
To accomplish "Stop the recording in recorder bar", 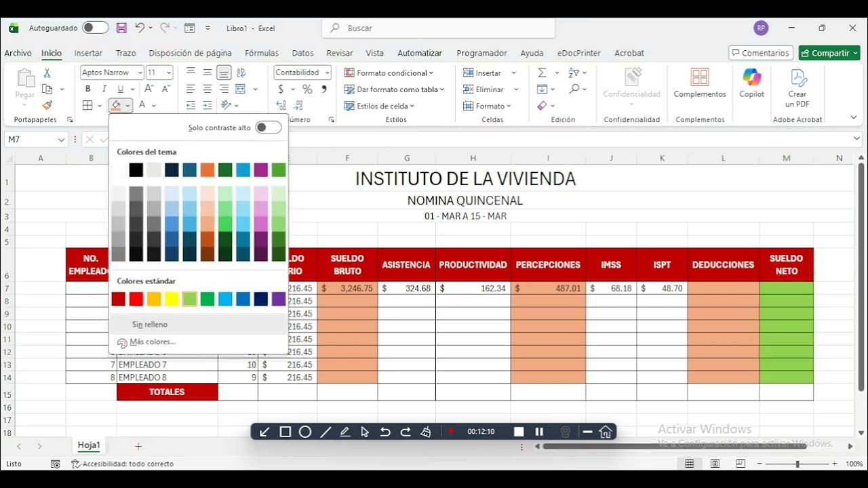I will click(519, 432).
